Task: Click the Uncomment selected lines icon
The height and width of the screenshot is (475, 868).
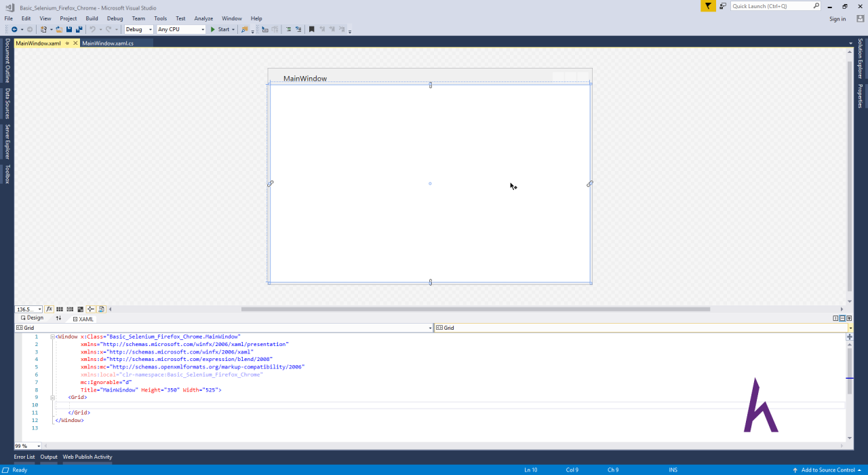Action: [x=298, y=29]
